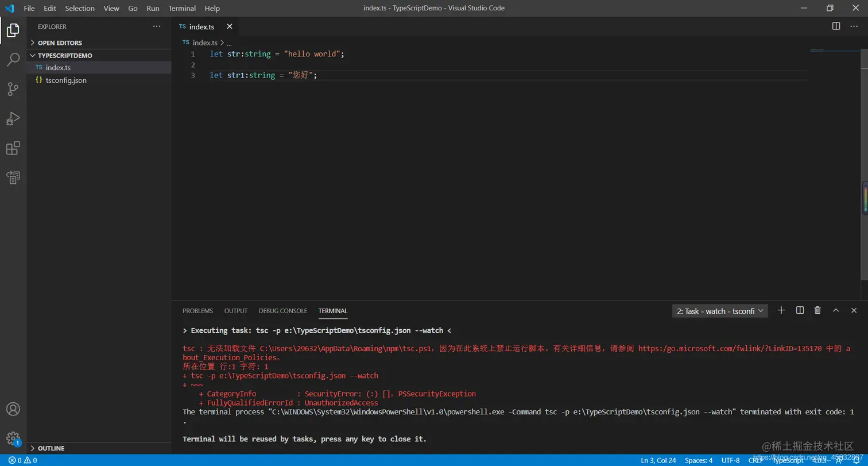Click line number 2 in the gutter
This screenshot has width=868, height=466.
193,65
